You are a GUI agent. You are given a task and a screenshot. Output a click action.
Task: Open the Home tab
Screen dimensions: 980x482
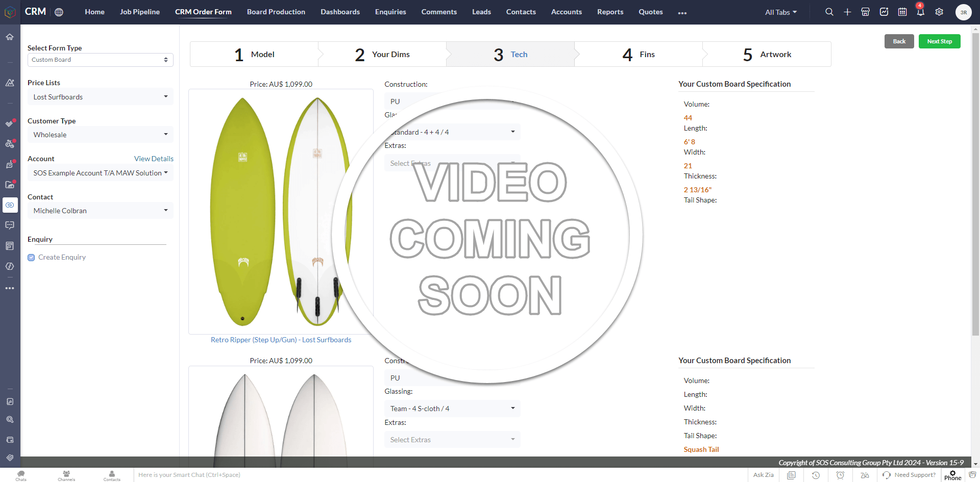(94, 12)
